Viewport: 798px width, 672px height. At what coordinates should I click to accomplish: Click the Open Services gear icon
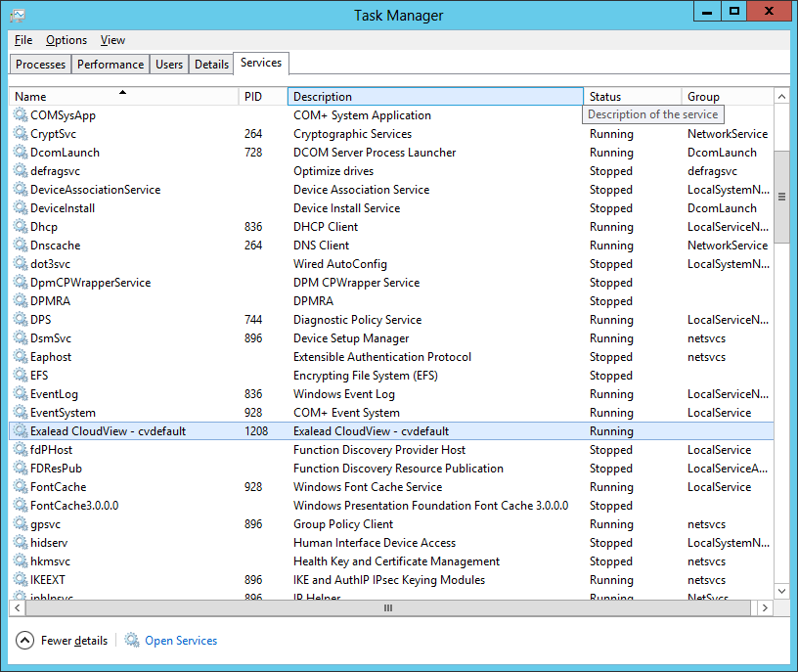pos(132,641)
